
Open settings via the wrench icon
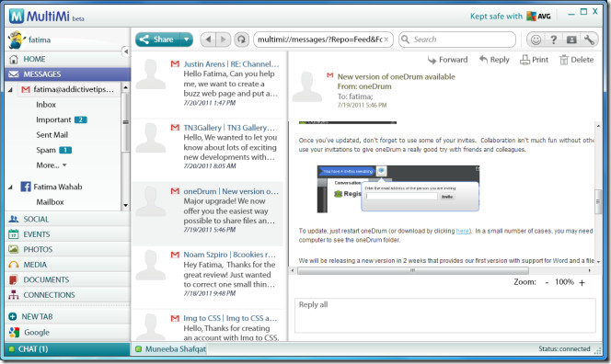click(589, 40)
